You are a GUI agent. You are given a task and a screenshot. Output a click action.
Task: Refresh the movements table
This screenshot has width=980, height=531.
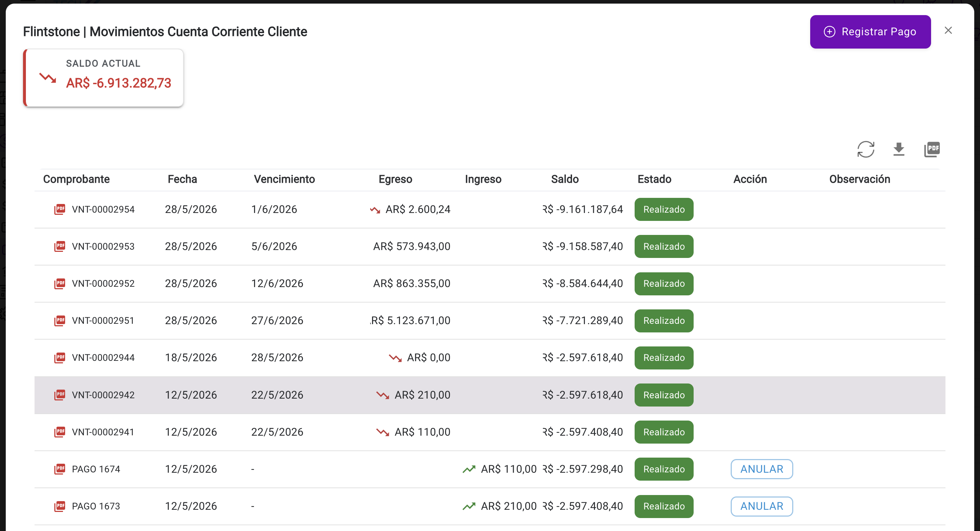coord(866,149)
